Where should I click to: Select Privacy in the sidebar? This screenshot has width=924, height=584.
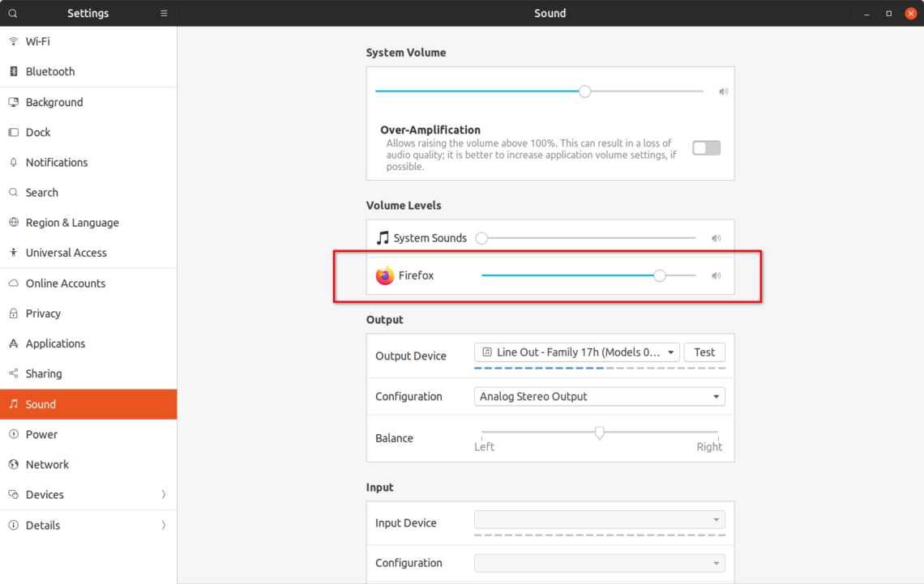[88, 313]
